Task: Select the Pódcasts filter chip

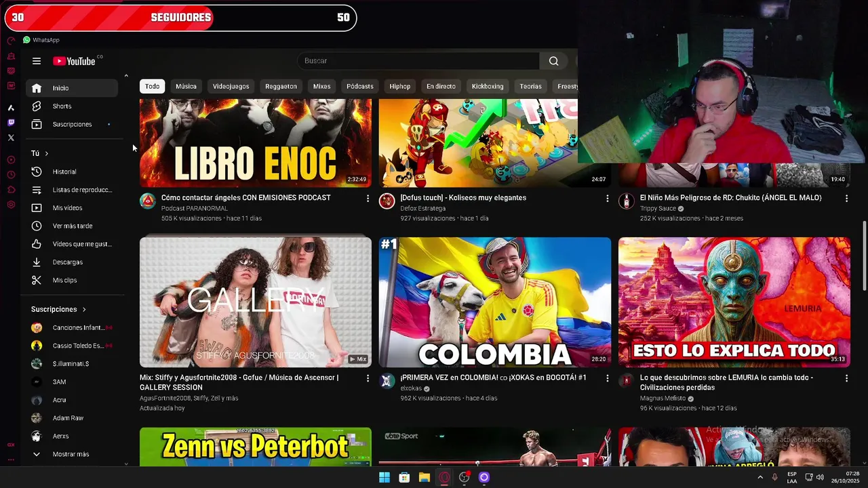Action: pos(360,86)
